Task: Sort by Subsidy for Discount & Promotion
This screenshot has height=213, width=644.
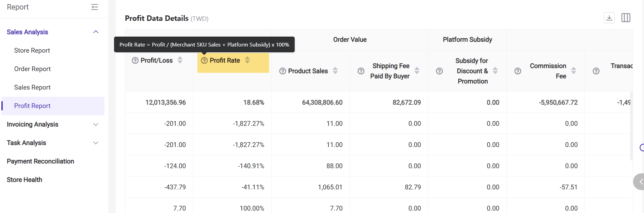Action: coord(495,71)
